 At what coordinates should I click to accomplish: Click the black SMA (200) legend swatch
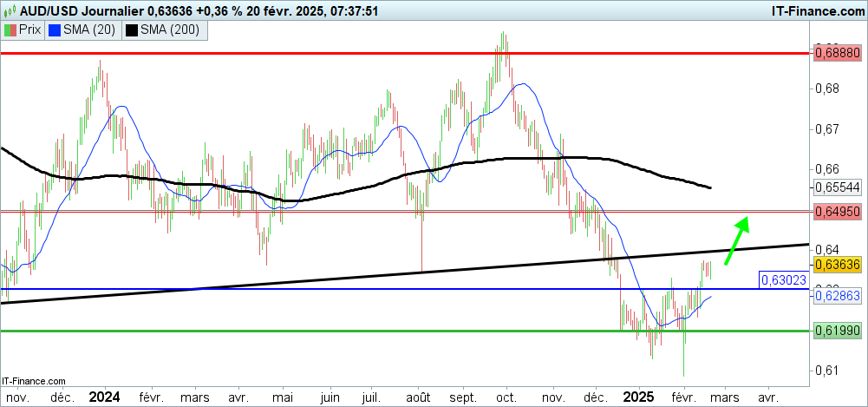pyautogui.click(x=132, y=30)
